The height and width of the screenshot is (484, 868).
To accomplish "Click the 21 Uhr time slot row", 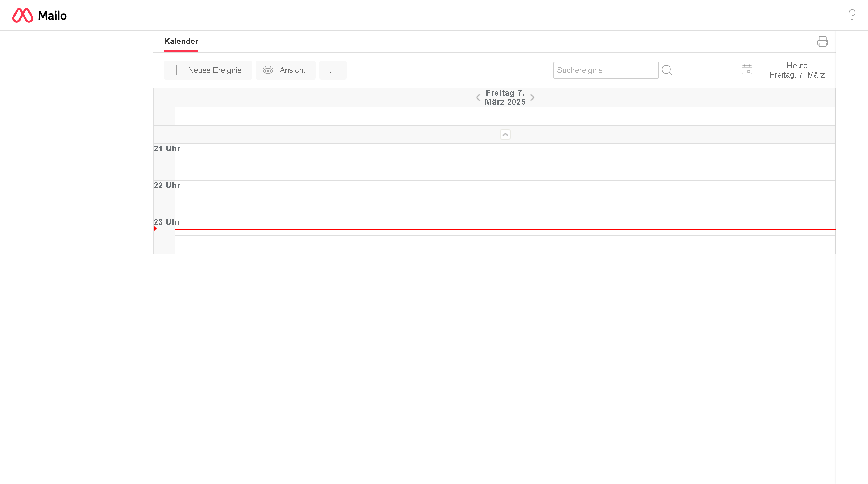I will tap(505, 153).
